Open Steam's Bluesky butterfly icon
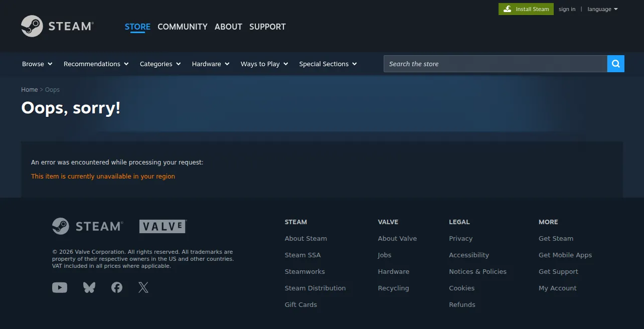Image resolution: width=644 pixels, height=329 pixels. tap(89, 287)
